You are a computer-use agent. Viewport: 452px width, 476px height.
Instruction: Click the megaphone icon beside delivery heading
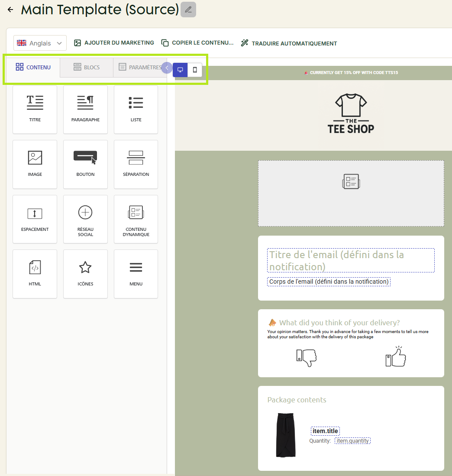point(272,322)
